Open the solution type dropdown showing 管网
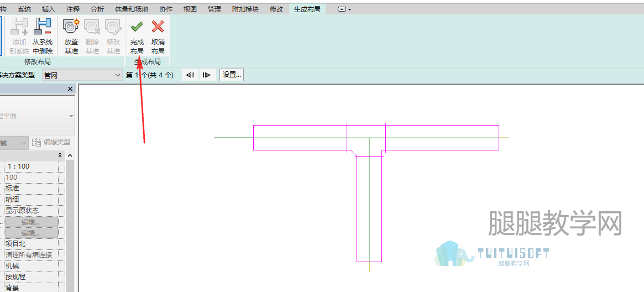 pos(82,75)
